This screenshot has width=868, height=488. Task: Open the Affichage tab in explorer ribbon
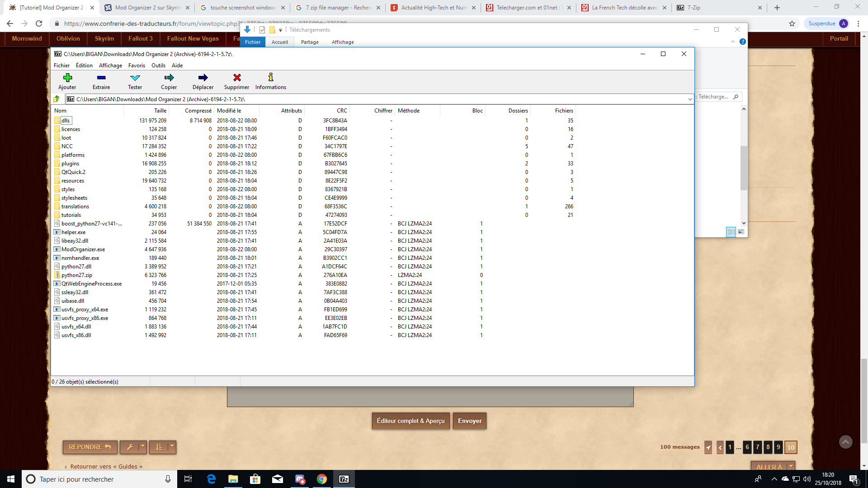343,42
